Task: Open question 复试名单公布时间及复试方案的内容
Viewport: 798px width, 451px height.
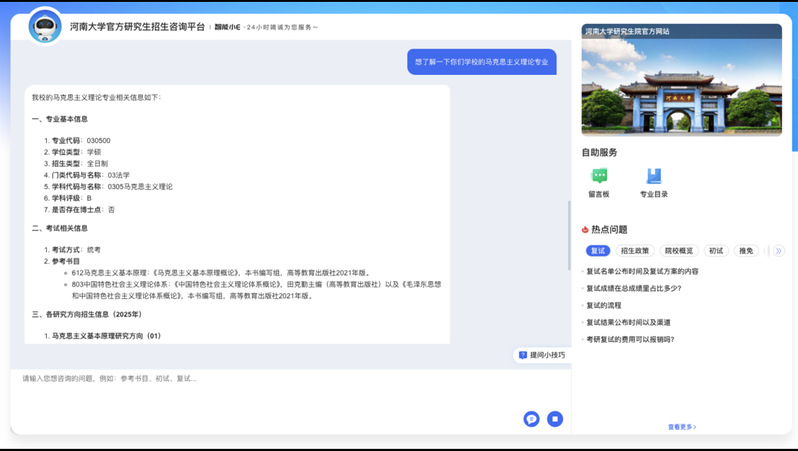Action: [643, 271]
